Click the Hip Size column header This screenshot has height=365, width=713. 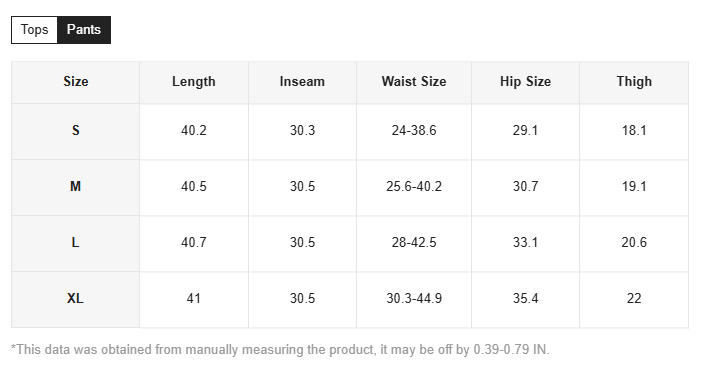coord(525,82)
